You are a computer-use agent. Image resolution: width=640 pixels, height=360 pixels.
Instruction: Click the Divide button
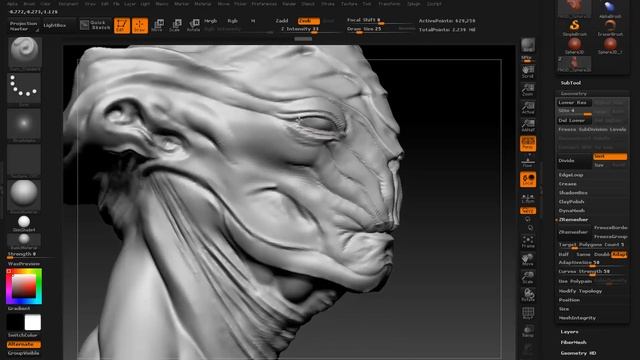pos(575,161)
